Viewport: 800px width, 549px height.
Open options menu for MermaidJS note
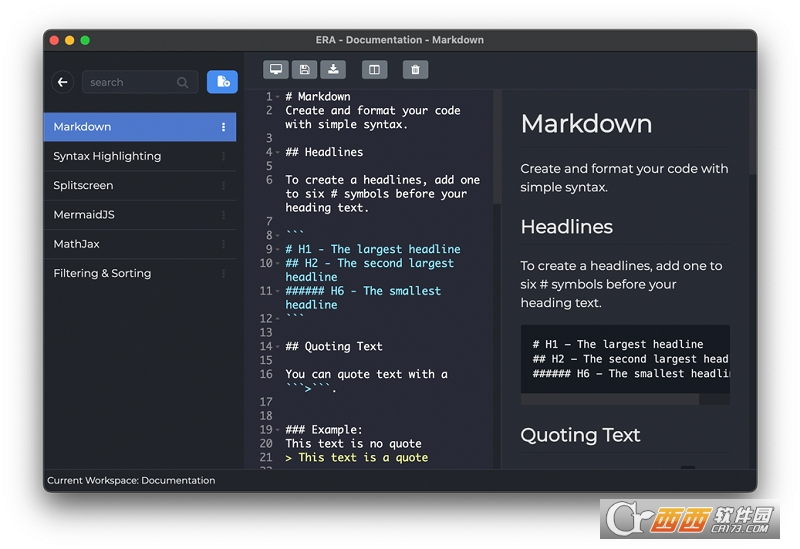click(223, 215)
